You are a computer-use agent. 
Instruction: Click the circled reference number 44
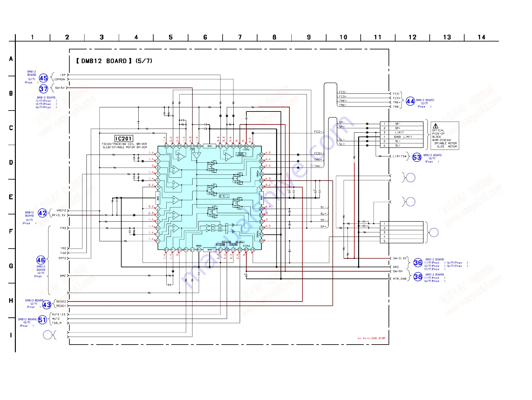coord(410,101)
